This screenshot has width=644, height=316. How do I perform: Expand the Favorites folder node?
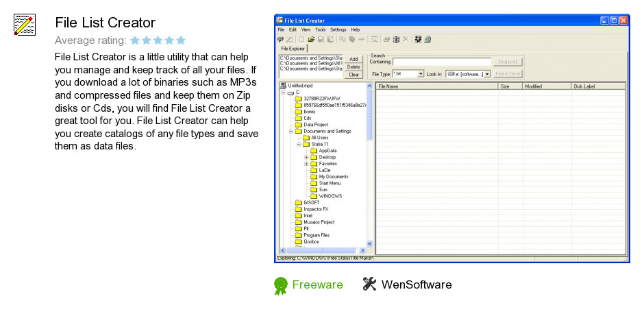point(306,164)
